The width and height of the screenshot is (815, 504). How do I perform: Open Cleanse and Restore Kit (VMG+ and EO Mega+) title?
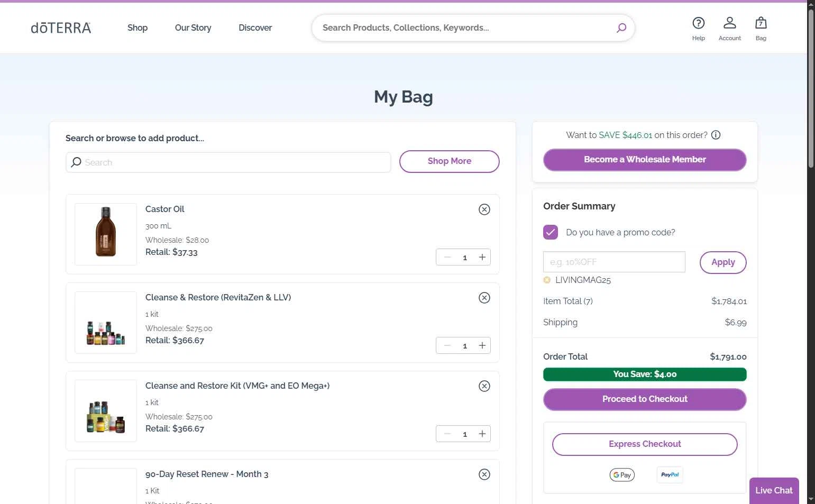[237, 386]
